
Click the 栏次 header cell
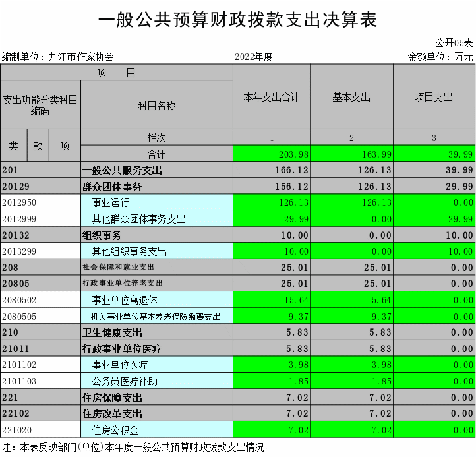pyautogui.click(x=156, y=138)
